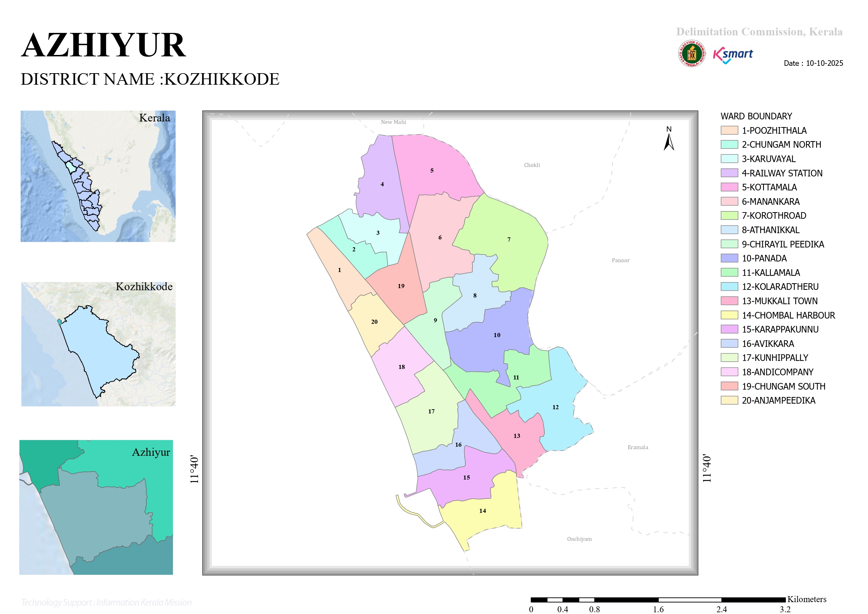This screenshot has width=868, height=614.
Task: Click the AZHIYUR main title
Action: (x=104, y=45)
